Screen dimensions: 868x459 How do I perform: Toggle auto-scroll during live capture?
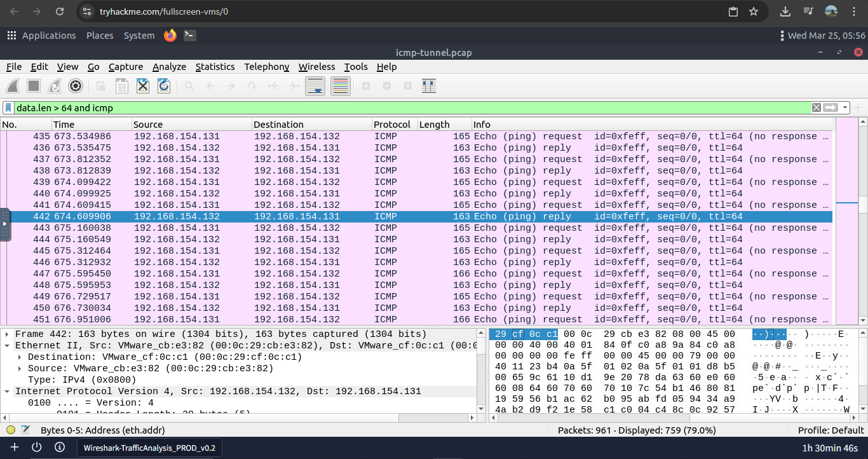(x=316, y=86)
